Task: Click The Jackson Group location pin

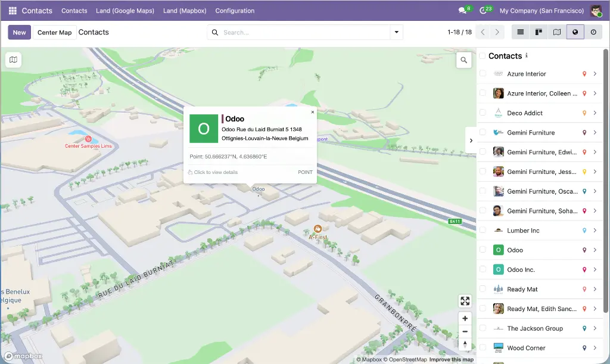Action: [x=584, y=329]
